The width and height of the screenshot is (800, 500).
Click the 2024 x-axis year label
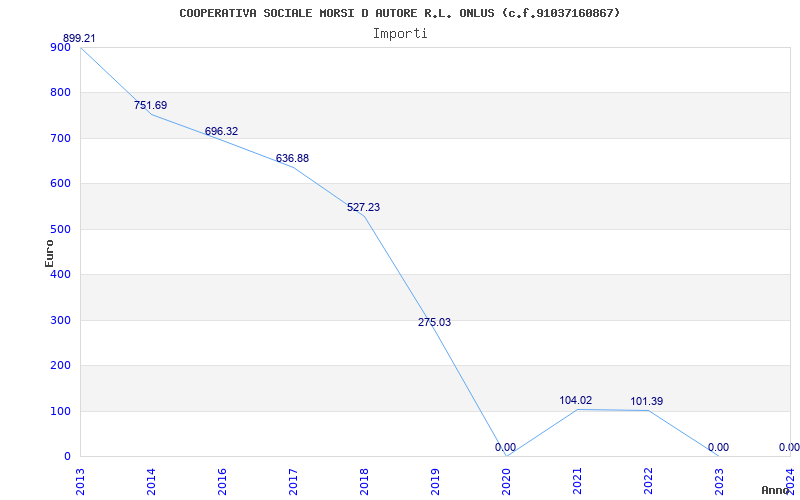tap(790, 481)
